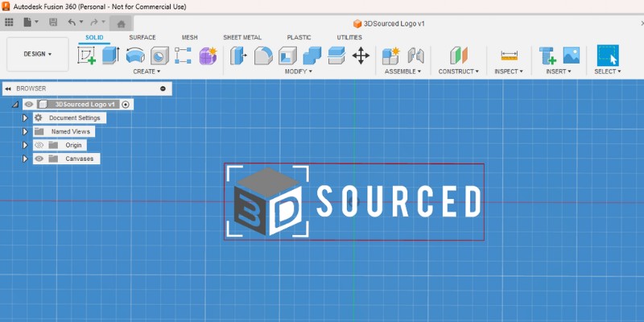This screenshot has height=322, width=644.
Task: Undo the last action
Action: click(72, 23)
